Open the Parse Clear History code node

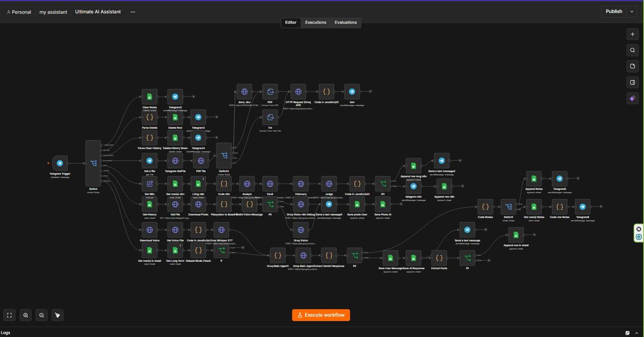[150, 138]
